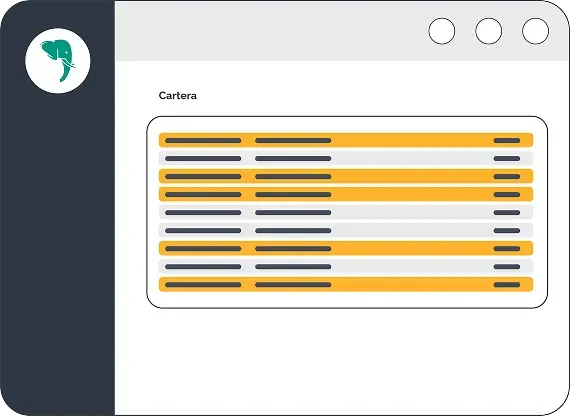Select the last orange table row
The width and height of the screenshot is (570, 417).
pyautogui.click(x=346, y=285)
